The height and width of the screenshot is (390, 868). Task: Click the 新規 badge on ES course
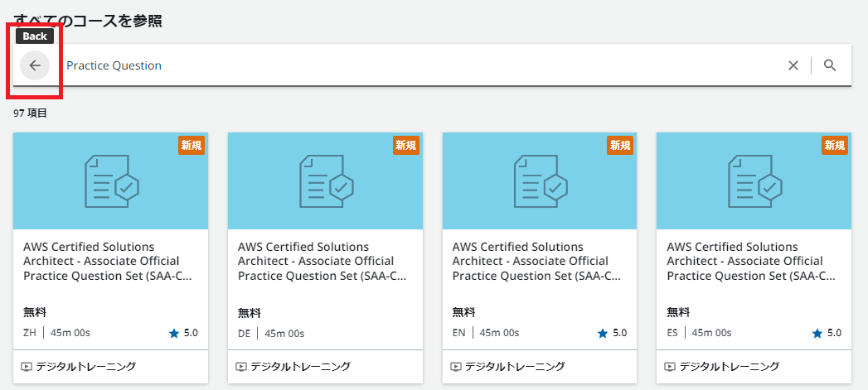(835, 145)
